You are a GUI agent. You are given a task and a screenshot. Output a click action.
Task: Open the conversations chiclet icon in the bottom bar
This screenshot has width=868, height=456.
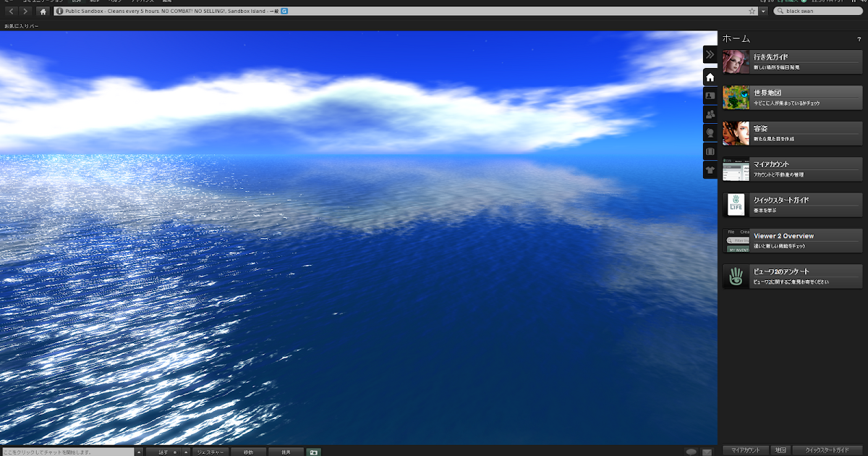pos(692,452)
